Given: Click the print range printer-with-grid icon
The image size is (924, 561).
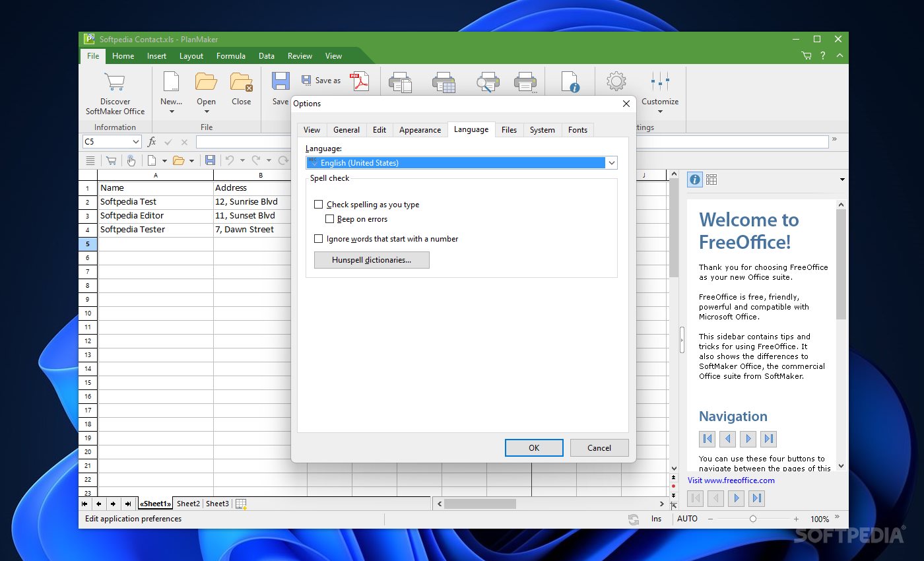Looking at the screenshot, I should tap(444, 82).
